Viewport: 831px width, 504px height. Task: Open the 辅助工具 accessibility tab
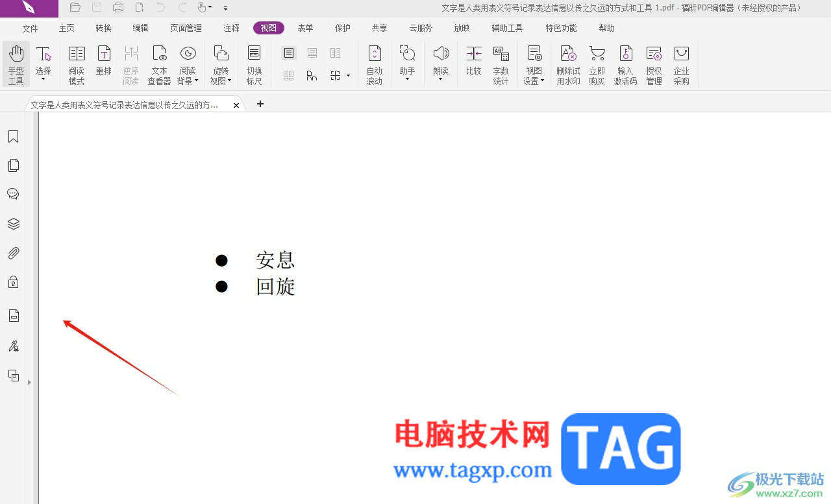(x=507, y=29)
